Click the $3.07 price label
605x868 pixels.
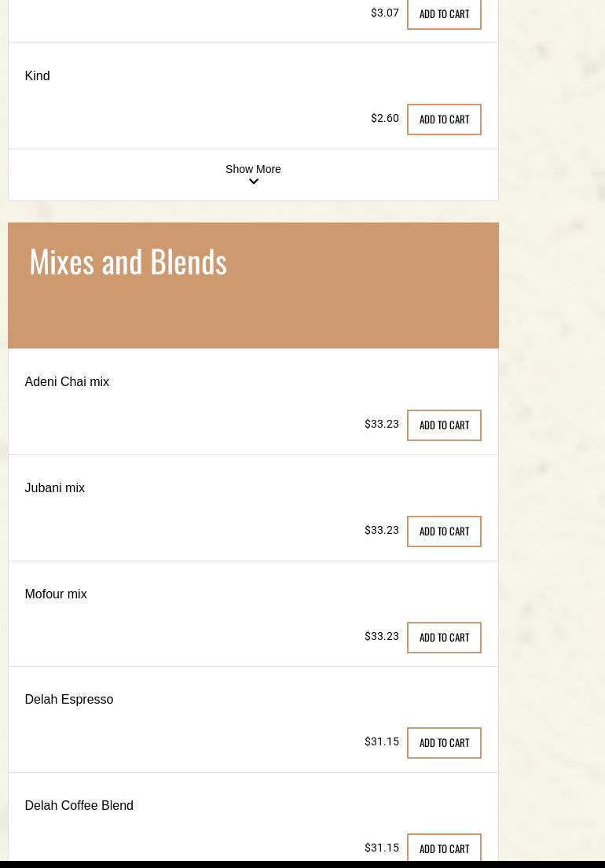[x=384, y=13]
